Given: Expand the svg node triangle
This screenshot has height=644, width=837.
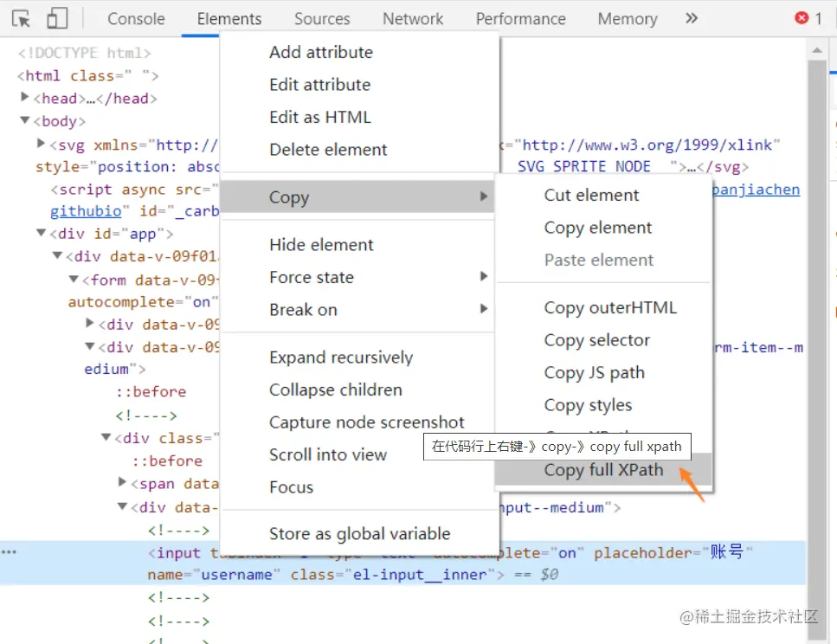Looking at the screenshot, I should pyautogui.click(x=41, y=143).
